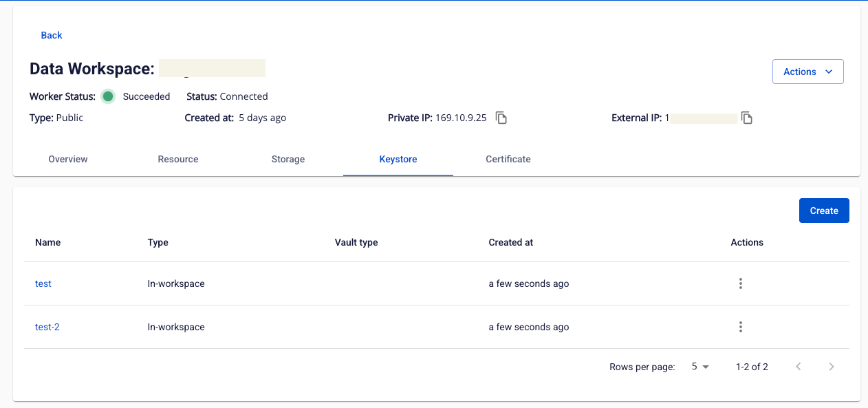Open actions menu for test row

(741, 283)
